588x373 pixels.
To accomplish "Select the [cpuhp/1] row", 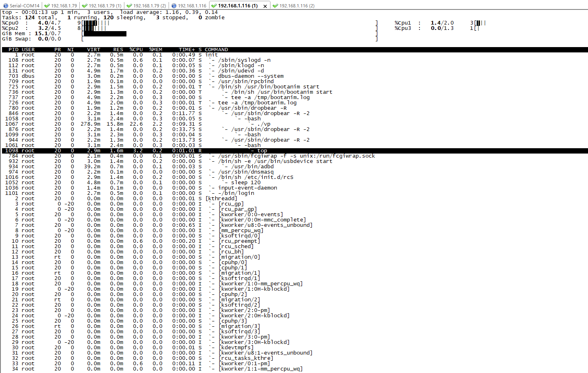I will (x=295, y=268).
